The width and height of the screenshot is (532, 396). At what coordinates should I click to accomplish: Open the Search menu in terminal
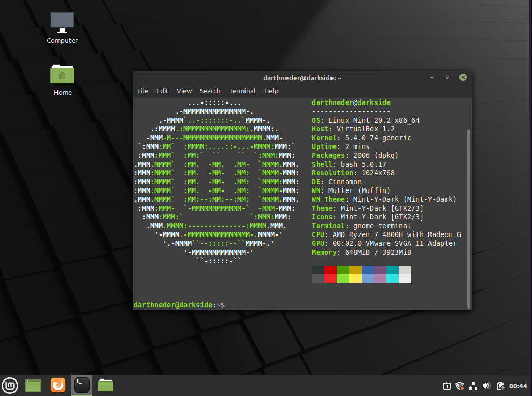pyautogui.click(x=210, y=91)
